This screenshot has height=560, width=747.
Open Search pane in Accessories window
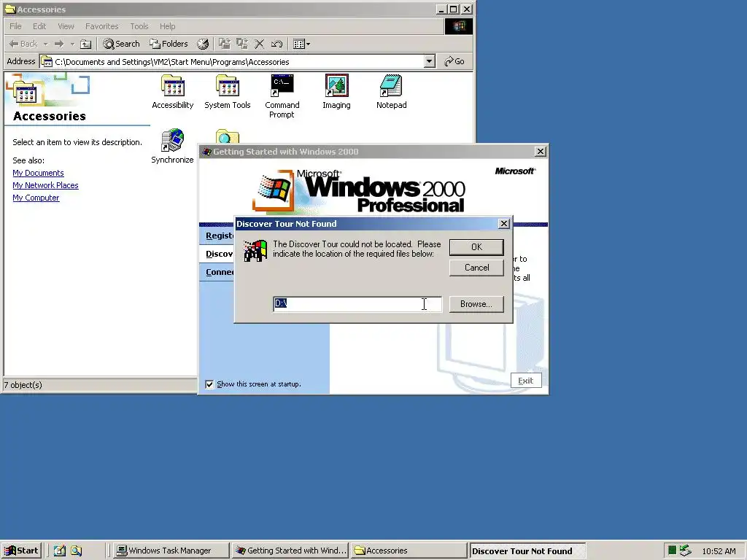[x=122, y=44]
